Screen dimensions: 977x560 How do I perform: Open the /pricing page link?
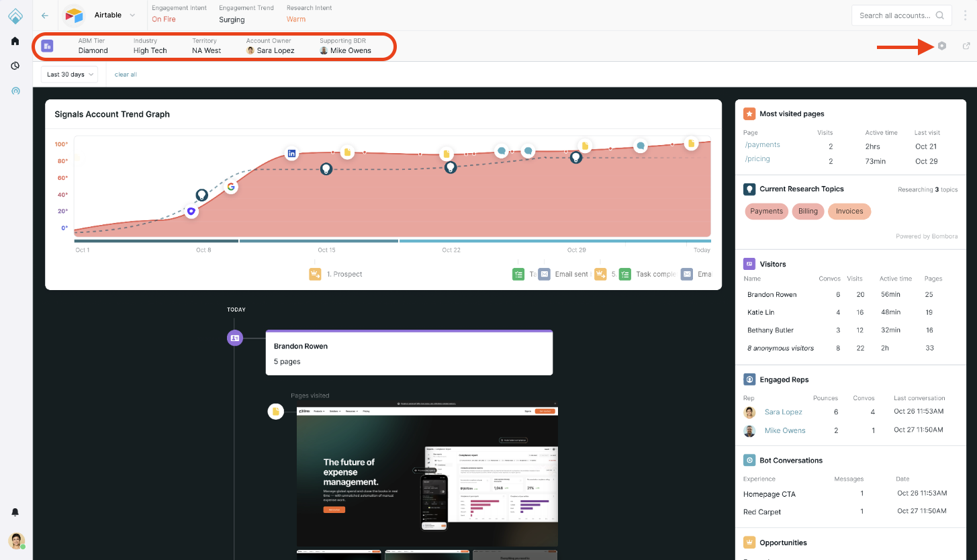(x=757, y=158)
